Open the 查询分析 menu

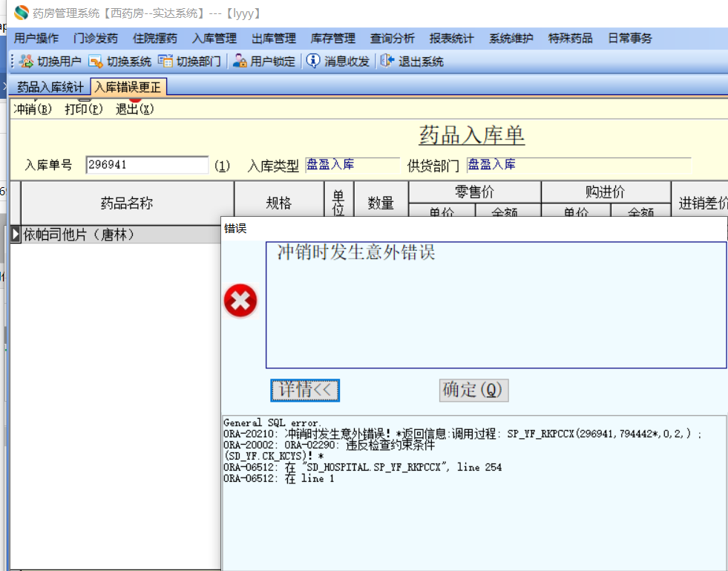(393, 38)
